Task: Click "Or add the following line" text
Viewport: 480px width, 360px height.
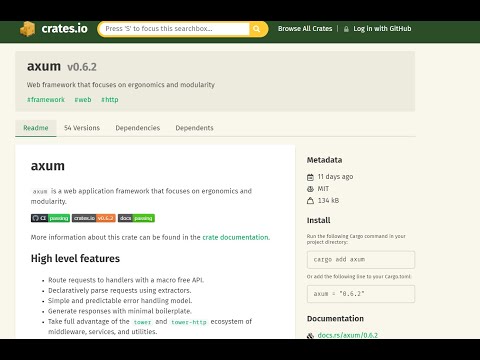Action: pos(359,277)
